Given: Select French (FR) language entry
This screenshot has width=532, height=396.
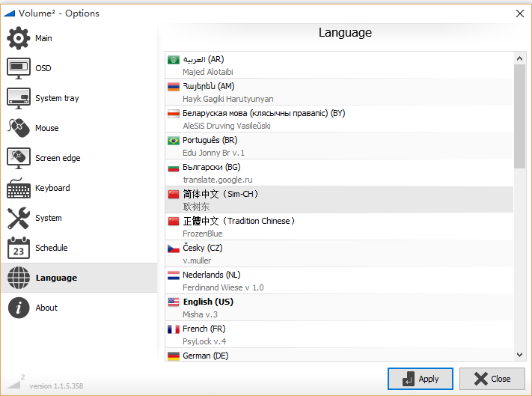Looking at the screenshot, I should (x=204, y=329).
